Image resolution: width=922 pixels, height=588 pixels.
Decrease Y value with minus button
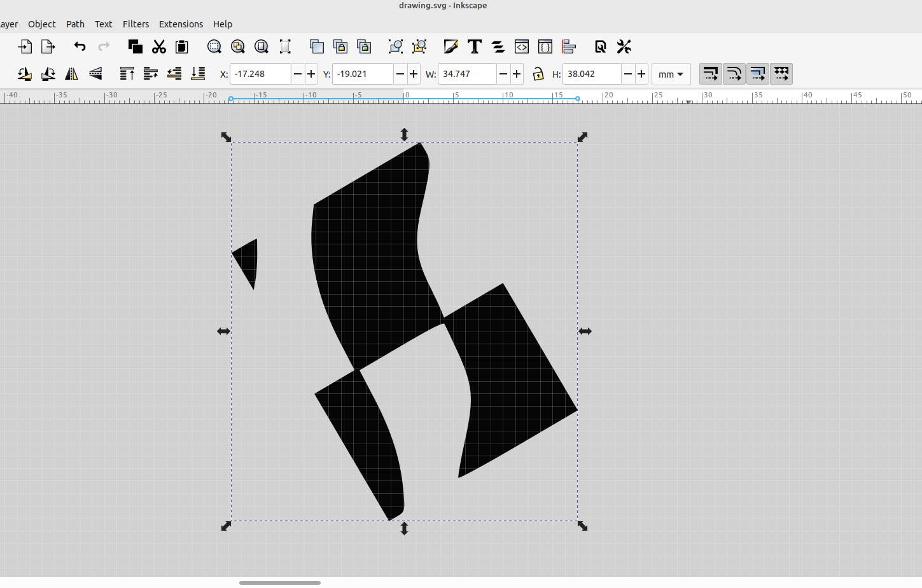pyautogui.click(x=400, y=74)
